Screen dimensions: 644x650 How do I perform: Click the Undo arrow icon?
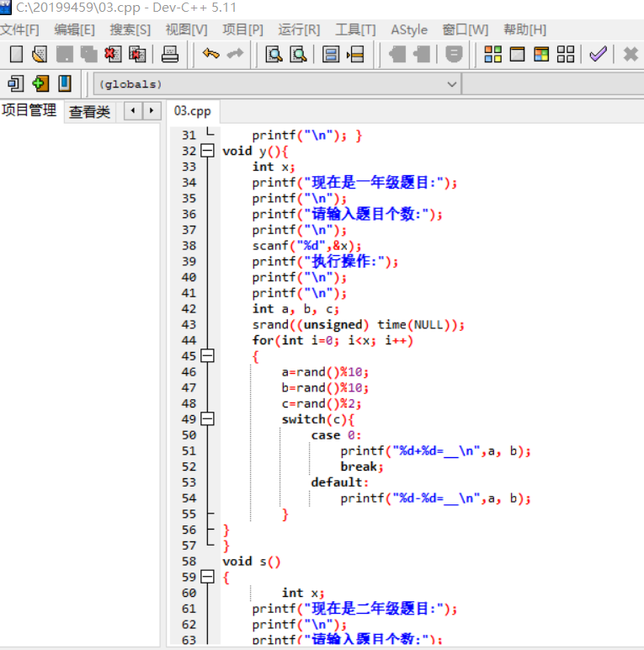tap(210, 55)
